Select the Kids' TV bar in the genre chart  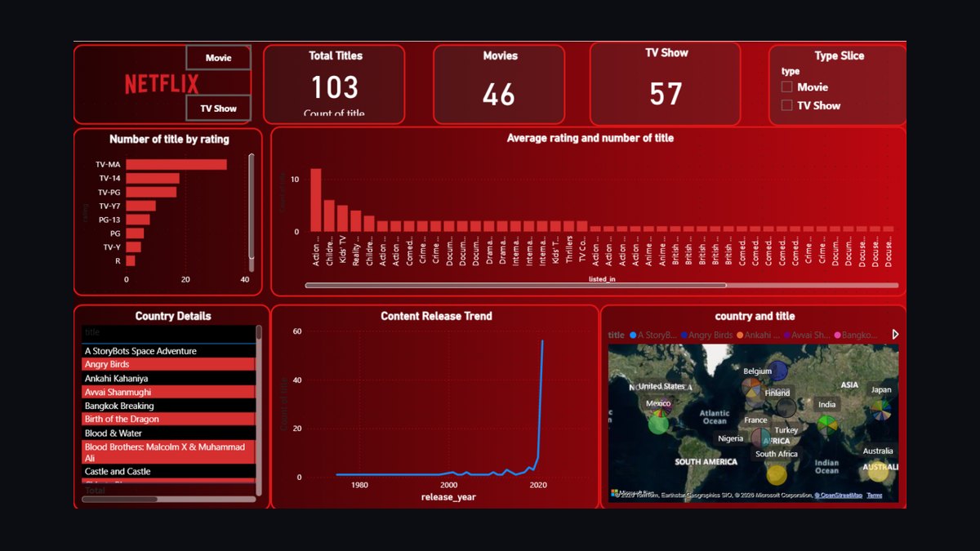pos(342,219)
